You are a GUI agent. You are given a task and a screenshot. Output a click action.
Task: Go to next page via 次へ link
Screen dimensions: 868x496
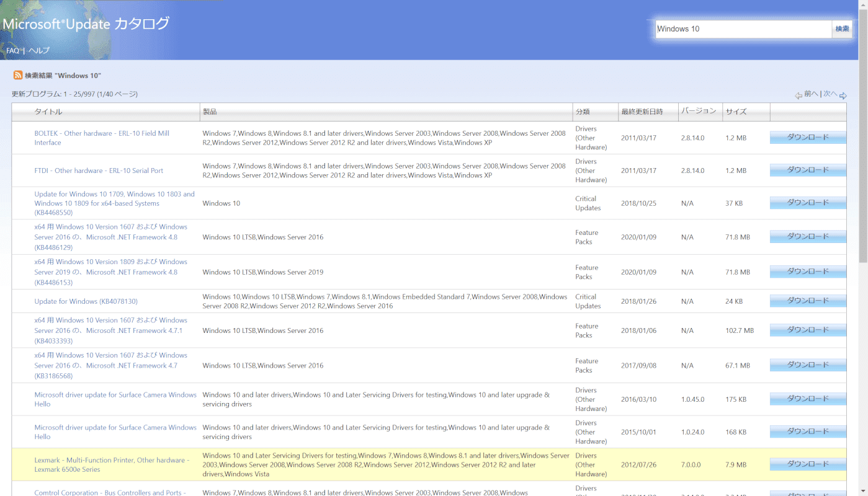point(830,94)
